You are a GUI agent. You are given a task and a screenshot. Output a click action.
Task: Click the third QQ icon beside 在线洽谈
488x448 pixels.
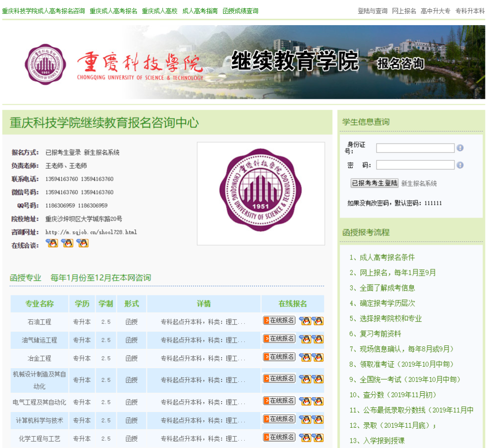click(82, 243)
